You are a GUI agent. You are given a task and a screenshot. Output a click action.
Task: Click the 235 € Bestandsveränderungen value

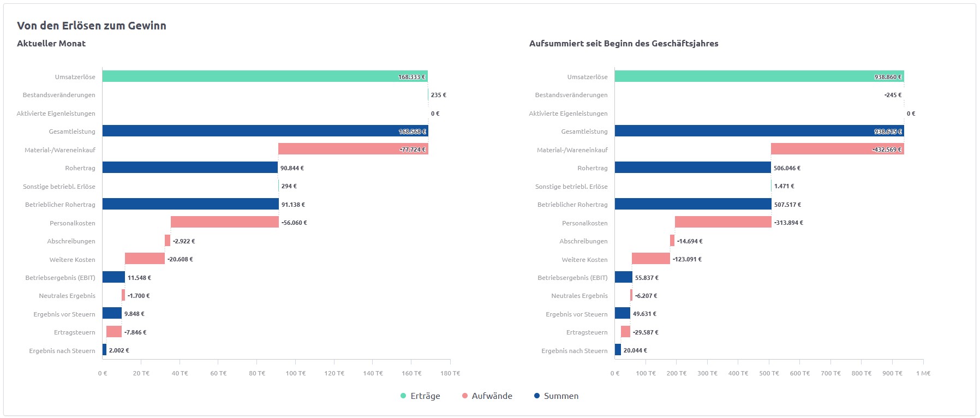[439, 95]
